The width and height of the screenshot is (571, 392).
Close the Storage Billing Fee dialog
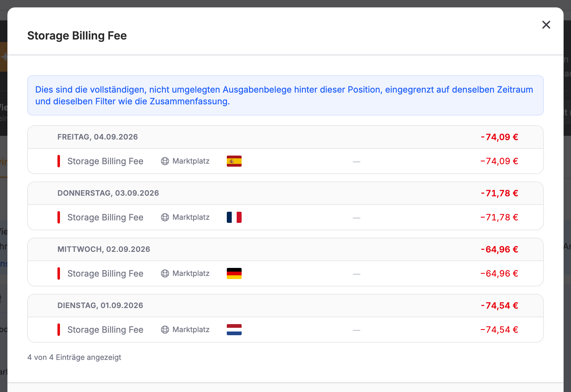546,25
